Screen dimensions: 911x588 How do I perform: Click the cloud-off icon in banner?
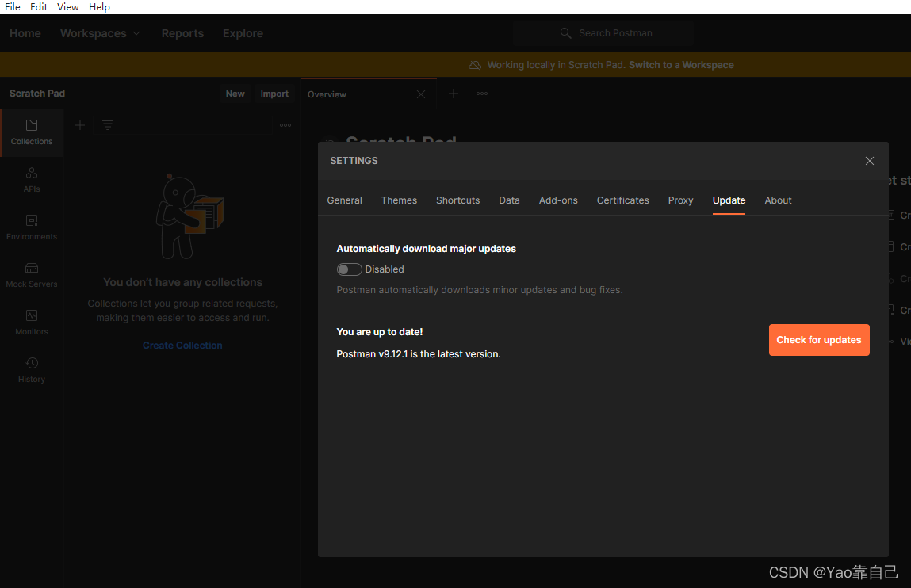click(475, 65)
